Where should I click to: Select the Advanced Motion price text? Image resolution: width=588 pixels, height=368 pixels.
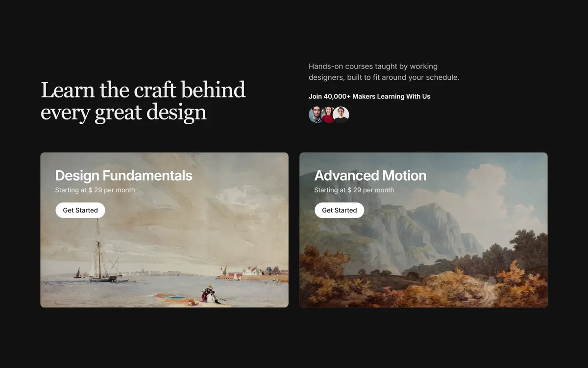pos(354,190)
